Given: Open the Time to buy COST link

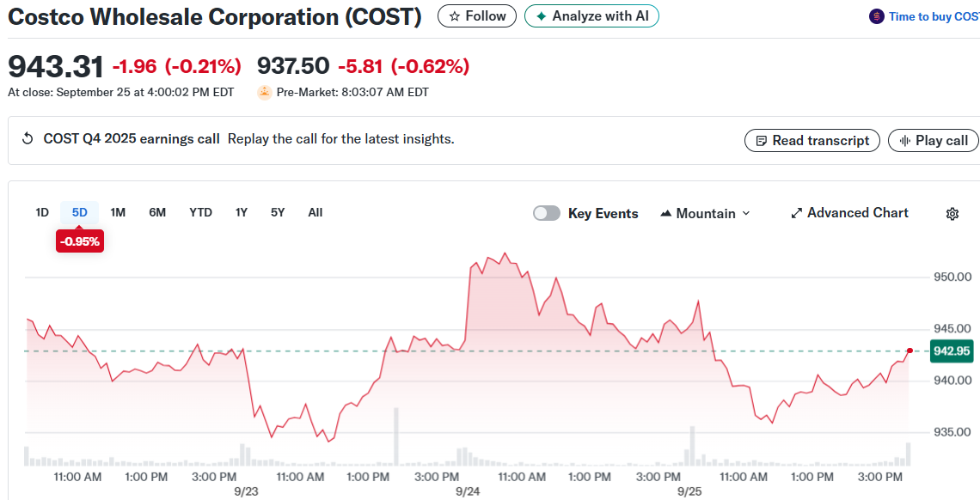Looking at the screenshot, I should [934, 17].
